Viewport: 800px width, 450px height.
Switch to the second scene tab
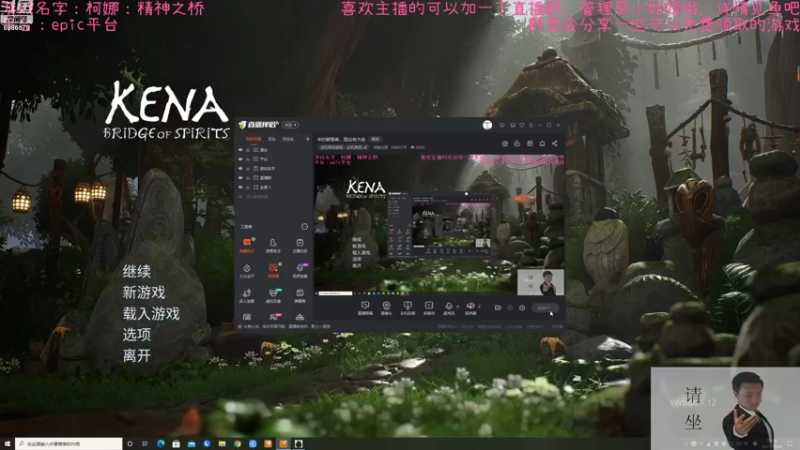272,139
